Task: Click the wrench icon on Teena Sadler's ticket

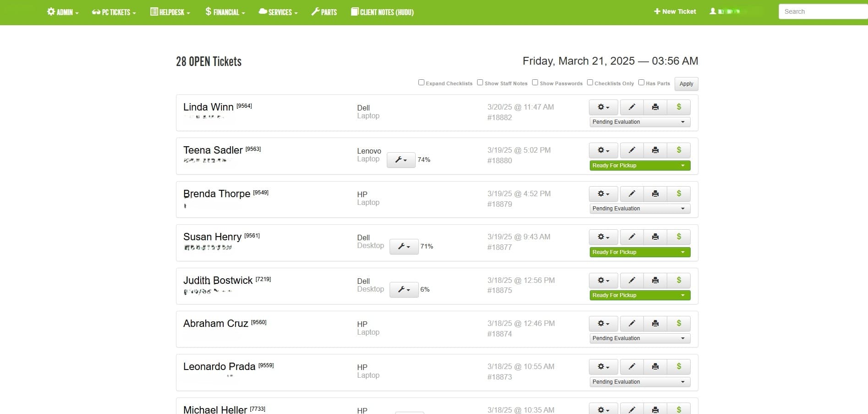Action: (x=401, y=160)
